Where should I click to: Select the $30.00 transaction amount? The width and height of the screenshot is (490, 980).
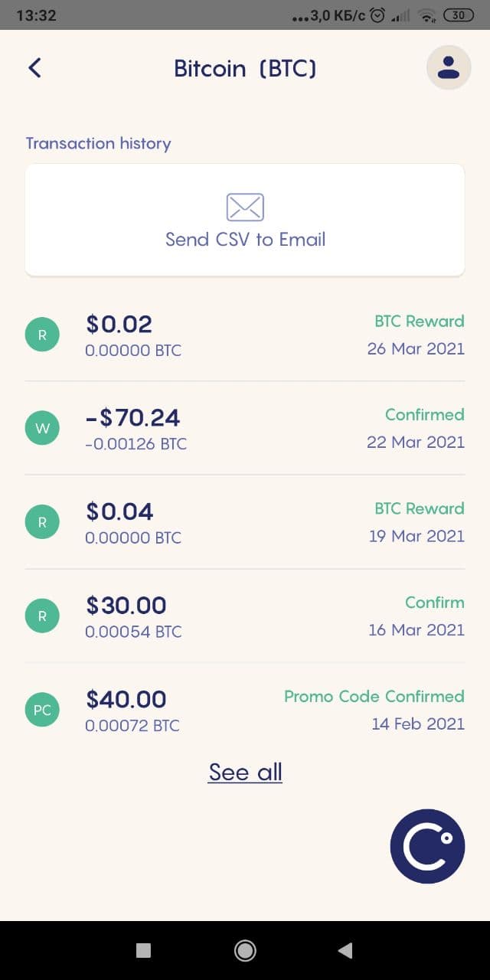[x=126, y=606]
